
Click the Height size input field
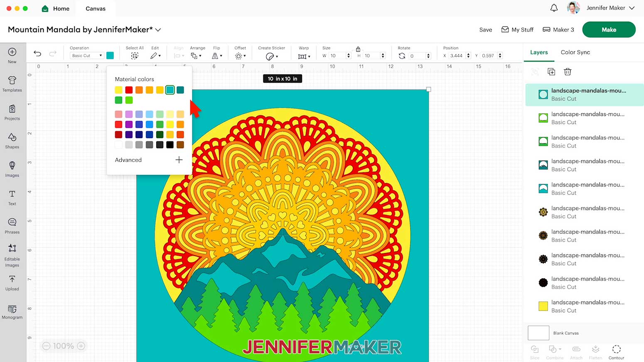pyautogui.click(x=372, y=56)
